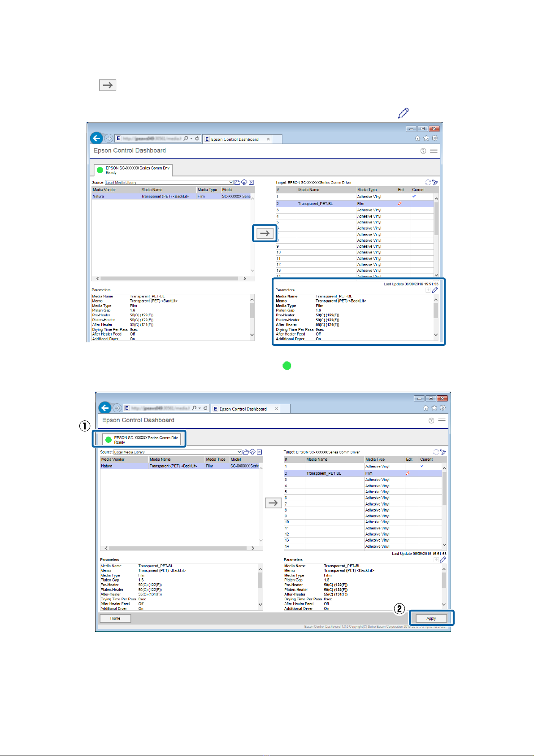Open browser settings gear in lower window
The image size is (534, 756).
click(443, 408)
